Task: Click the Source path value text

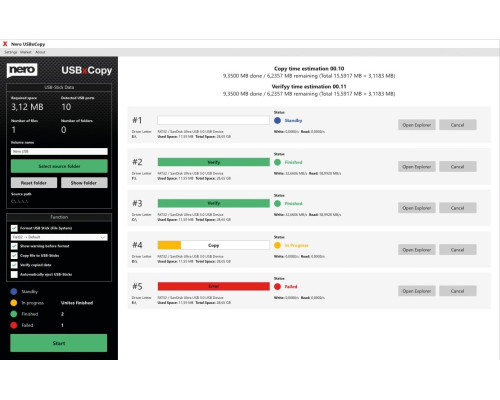Action: (x=20, y=201)
